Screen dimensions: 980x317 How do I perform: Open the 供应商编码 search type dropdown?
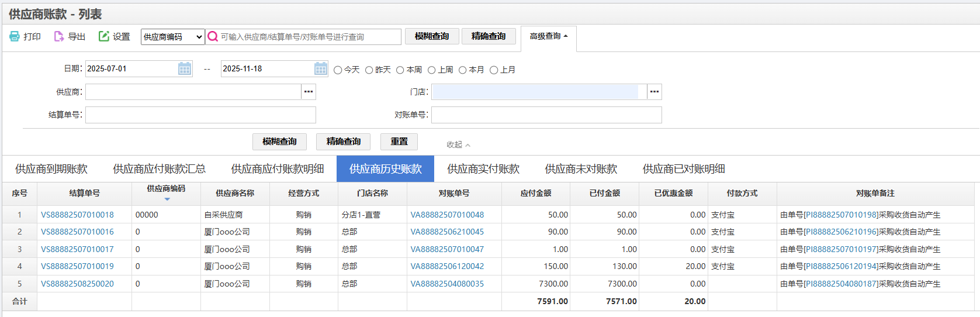[x=172, y=37]
